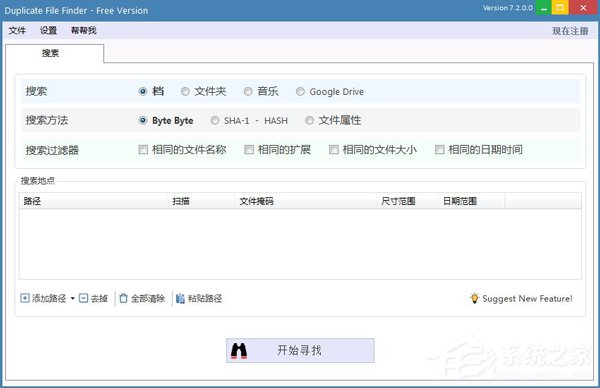Enable the 相同的扩展 filter checkbox

(249, 150)
